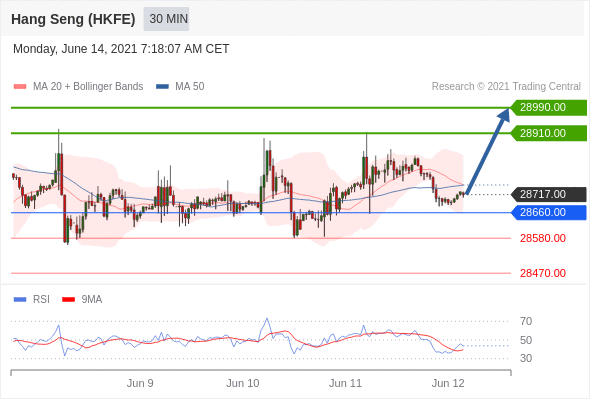Viewport: 590px width, 400px height.
Task: Click the 28717.00 current price tag
Action: [x=549, y=195]
